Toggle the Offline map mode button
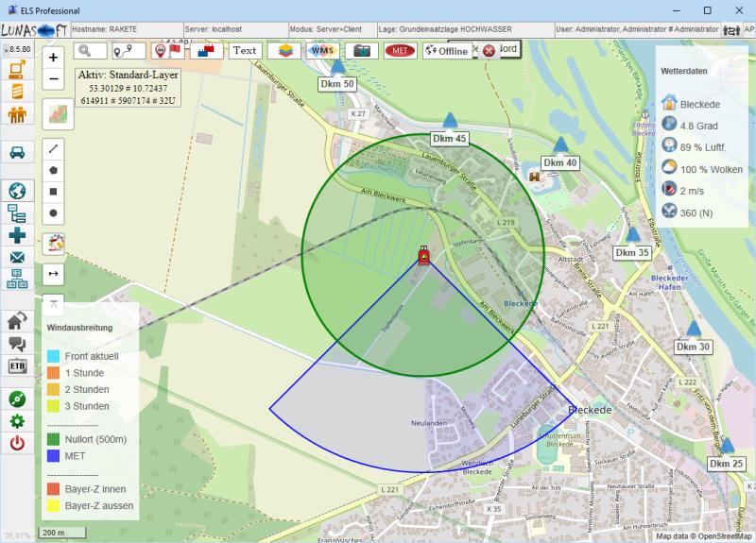This screenshot has width=756, height=543. (x=446, y=51)
